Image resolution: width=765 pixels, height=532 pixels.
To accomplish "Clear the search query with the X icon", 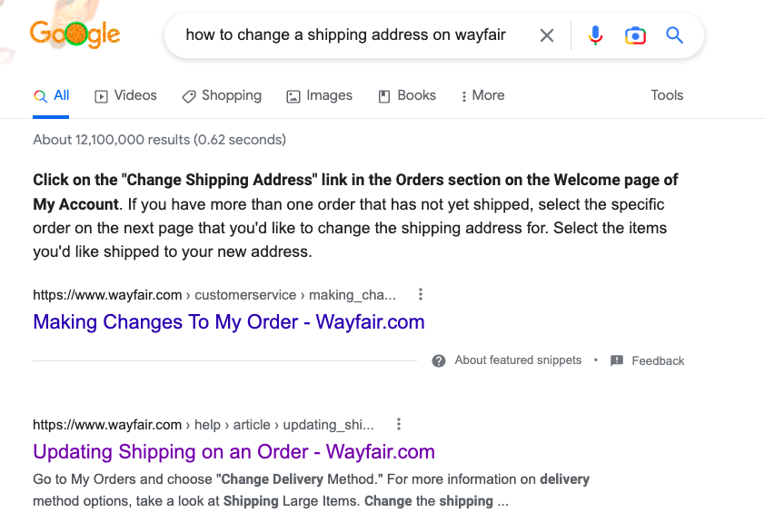I will tap(547, 35).
